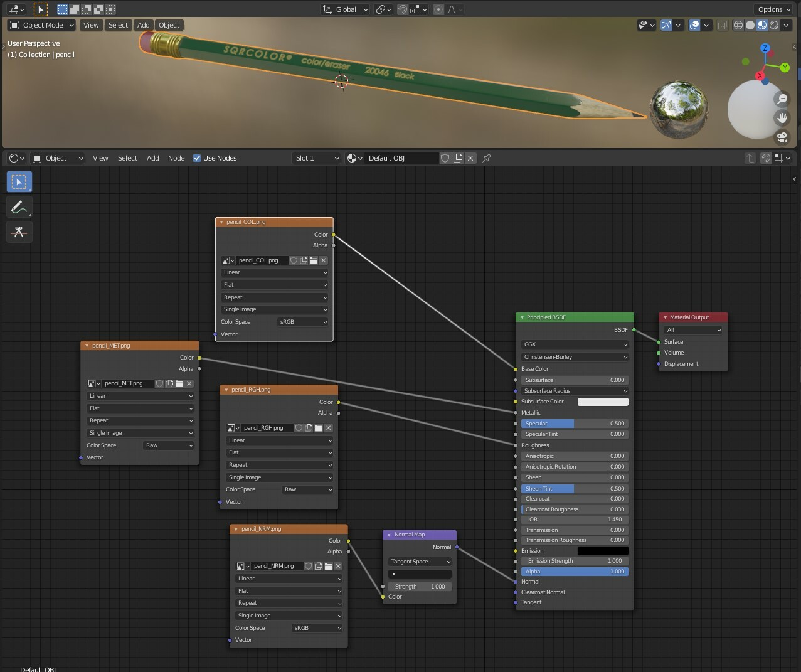Open Tangent Space dropdown in Normal Map
Screen dimensions: 801x672
(420, 562)
